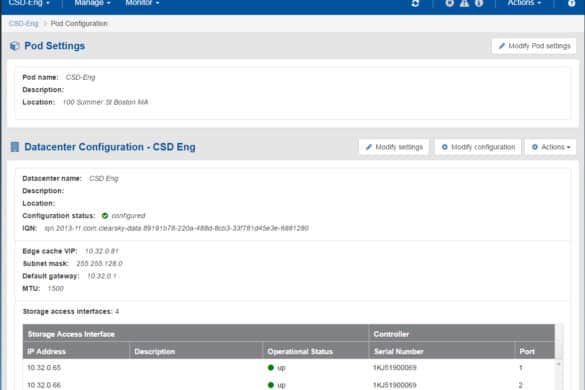Click the far-right circle icon in top bar

[x=572, y=3]
